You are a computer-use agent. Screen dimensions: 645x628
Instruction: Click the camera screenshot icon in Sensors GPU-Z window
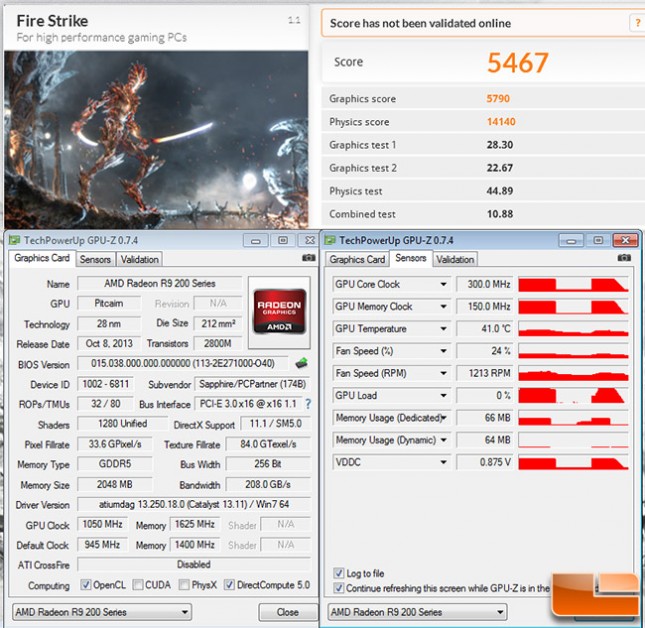pos(624,258)
